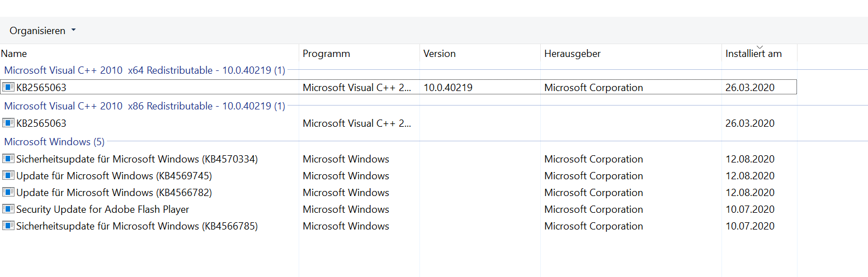Sort the list by the Name column
The width and height of the screenshot is (868, 277).
(x=14, y=54)
